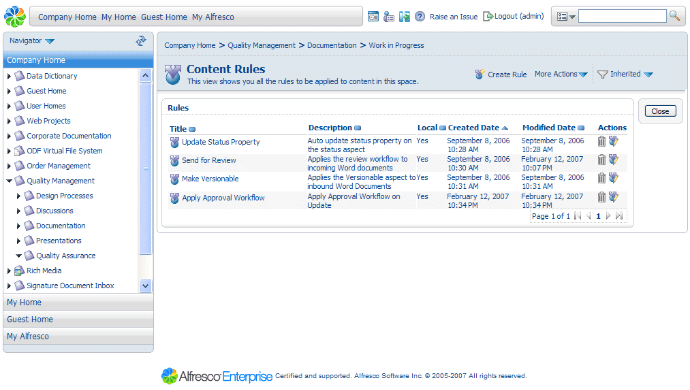Delete the Apply Approval Workflow rule

point(602,197)
